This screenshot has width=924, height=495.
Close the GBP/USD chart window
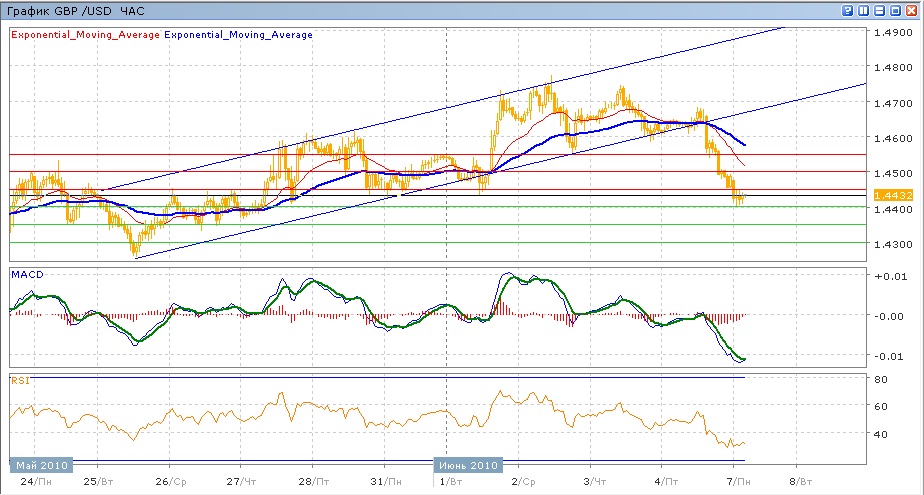pyautogui.click(x=912, y=11)
